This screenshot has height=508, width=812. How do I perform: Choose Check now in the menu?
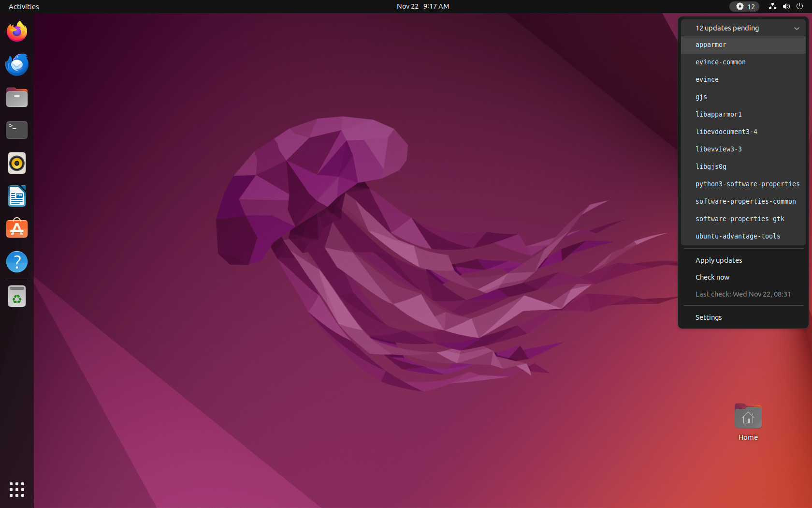pyautogui.click(x=743, y=277)
